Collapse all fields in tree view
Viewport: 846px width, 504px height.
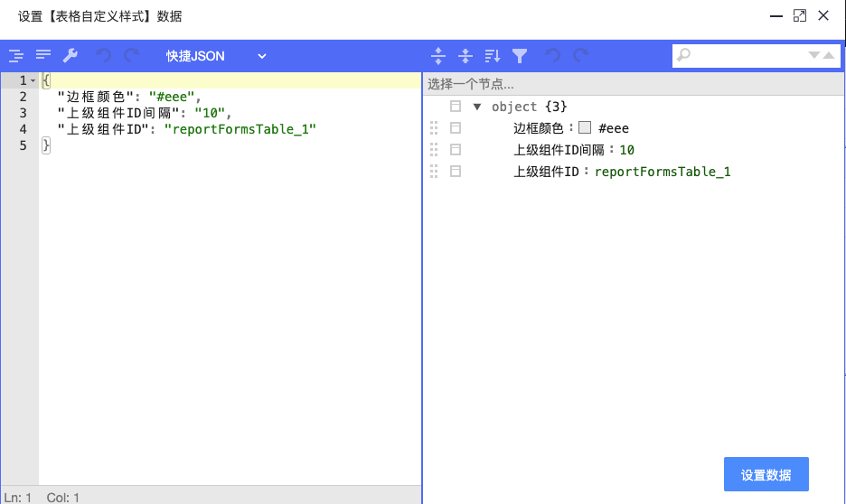(x=465, y=55)
